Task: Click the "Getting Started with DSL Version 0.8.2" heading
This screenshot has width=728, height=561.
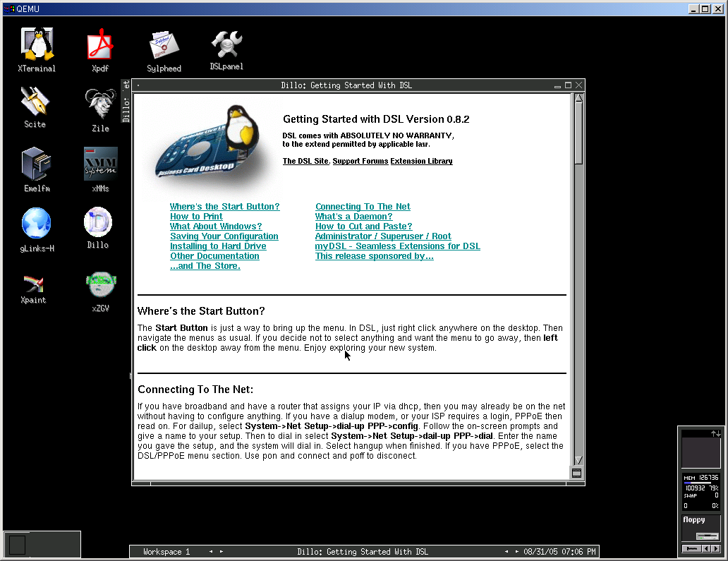Action: 376,119
